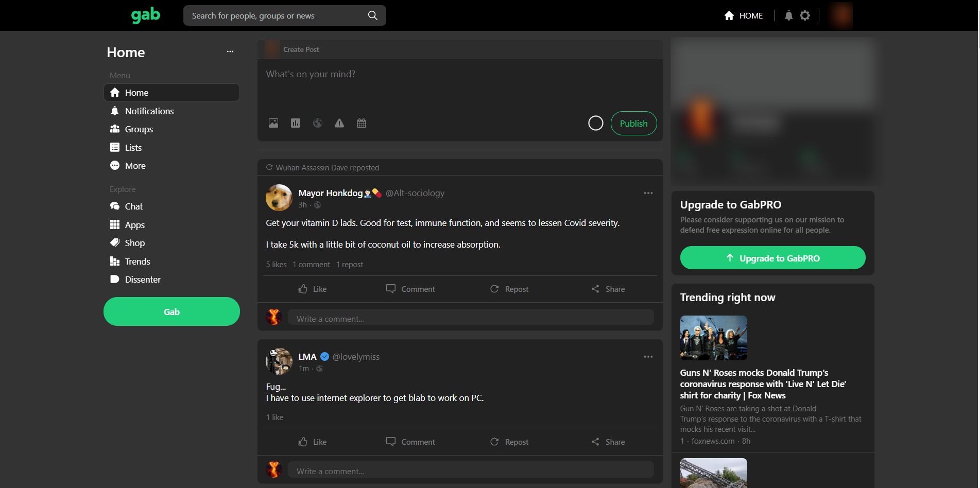Click the 3h timestamp on Honkdog post

pyautogui.click(x=303, y=205)
